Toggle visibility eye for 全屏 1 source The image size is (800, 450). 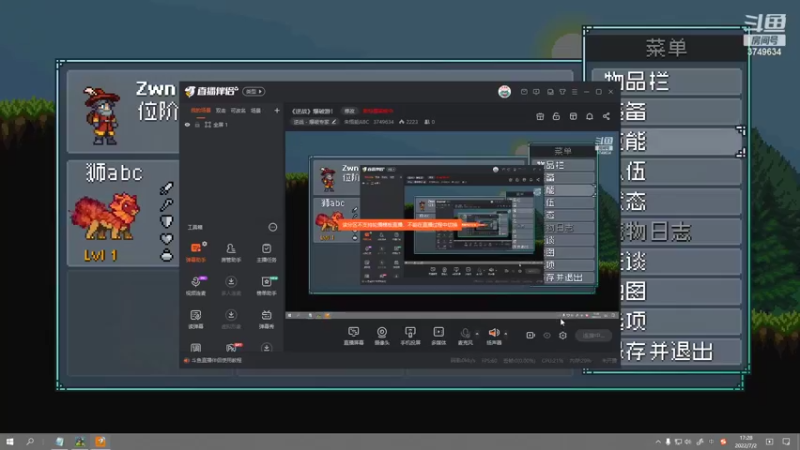187,124
